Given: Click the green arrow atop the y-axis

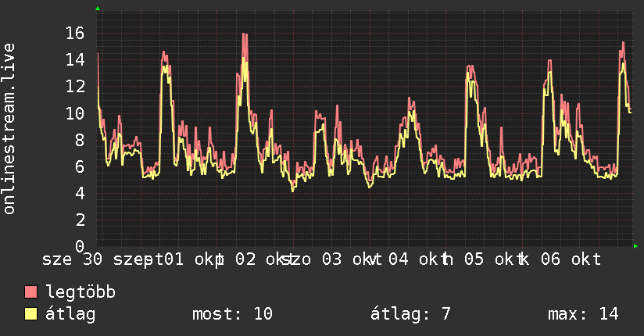Looking at the screenshot, I should pyautogui.click(x=98, y=9).
